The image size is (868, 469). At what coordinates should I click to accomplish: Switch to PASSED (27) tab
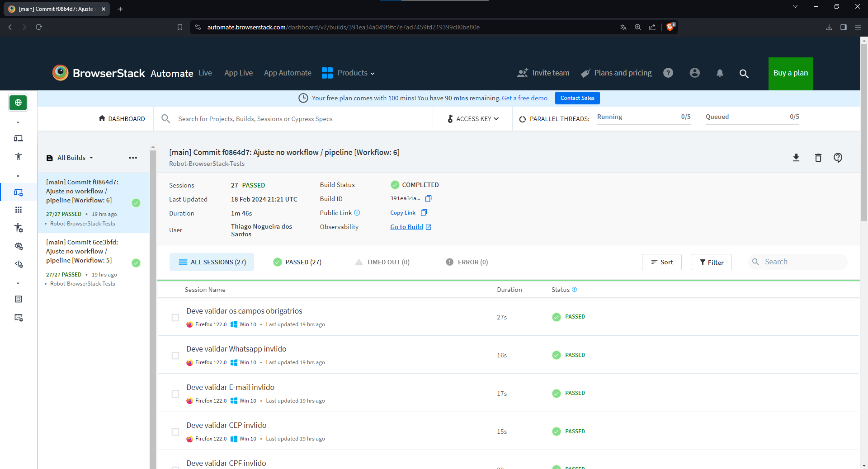pos(297,262)
